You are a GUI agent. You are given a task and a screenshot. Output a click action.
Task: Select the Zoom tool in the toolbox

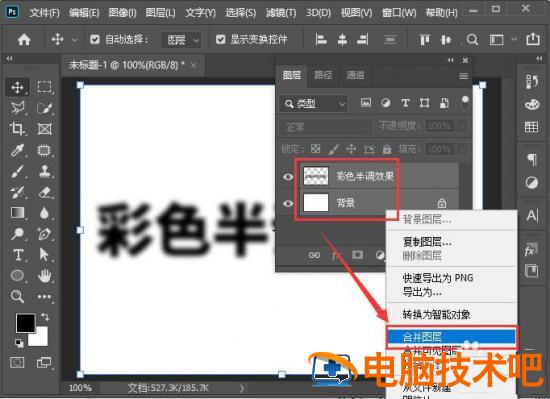17,297
